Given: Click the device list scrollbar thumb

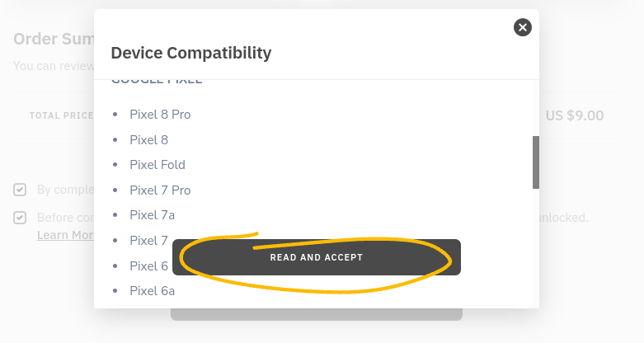Looking at the screenshot, I should click(x=536, y=162).
